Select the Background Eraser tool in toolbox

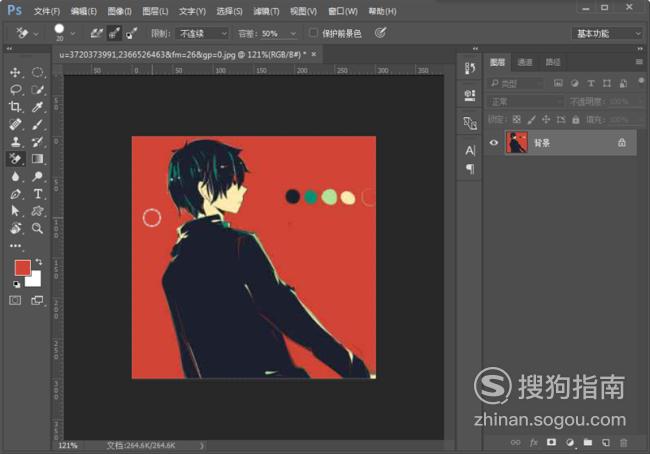coord(15,159)
